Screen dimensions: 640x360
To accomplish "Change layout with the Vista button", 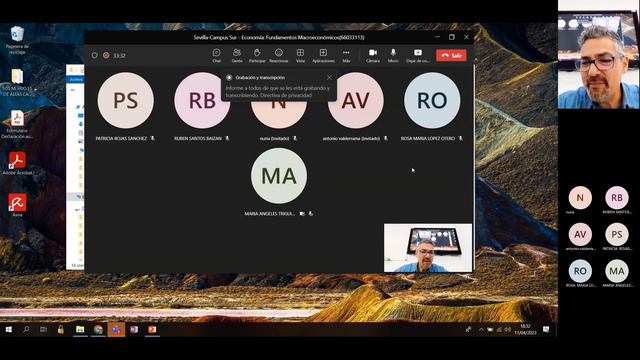I will (300, 56).
